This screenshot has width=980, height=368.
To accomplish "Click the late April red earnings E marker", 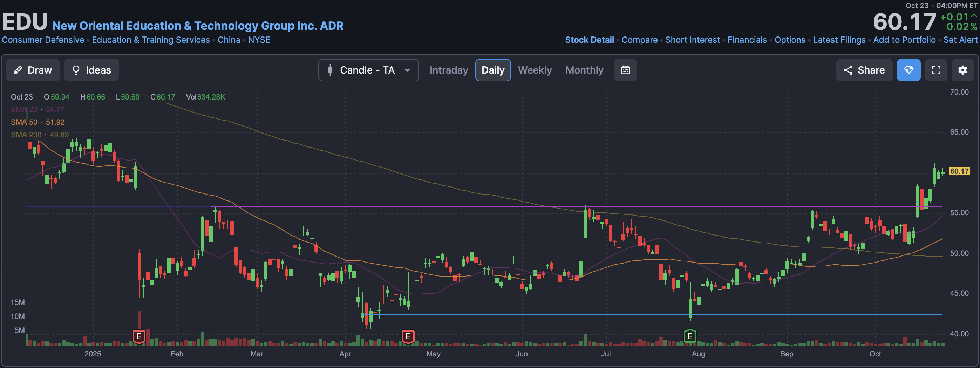I will click(408, 336).
